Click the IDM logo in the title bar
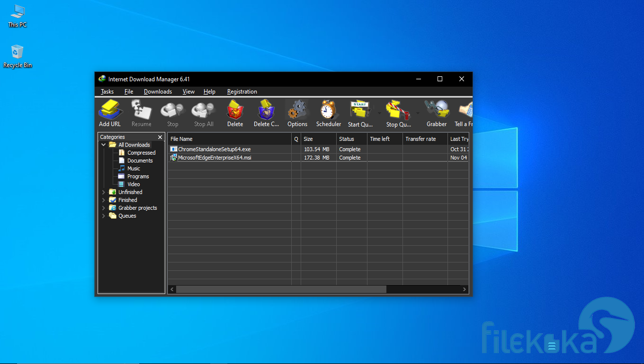The width and height of the screenshot is (644, 364). coord(102,79)
